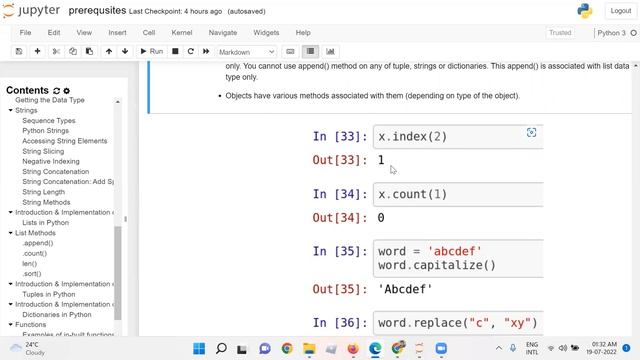Collapse the List Methods section
640x360 pixels.
11,233
